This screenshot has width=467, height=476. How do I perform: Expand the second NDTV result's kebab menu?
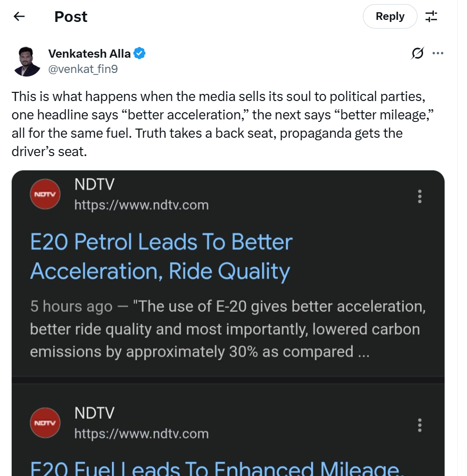coord(420,425)
